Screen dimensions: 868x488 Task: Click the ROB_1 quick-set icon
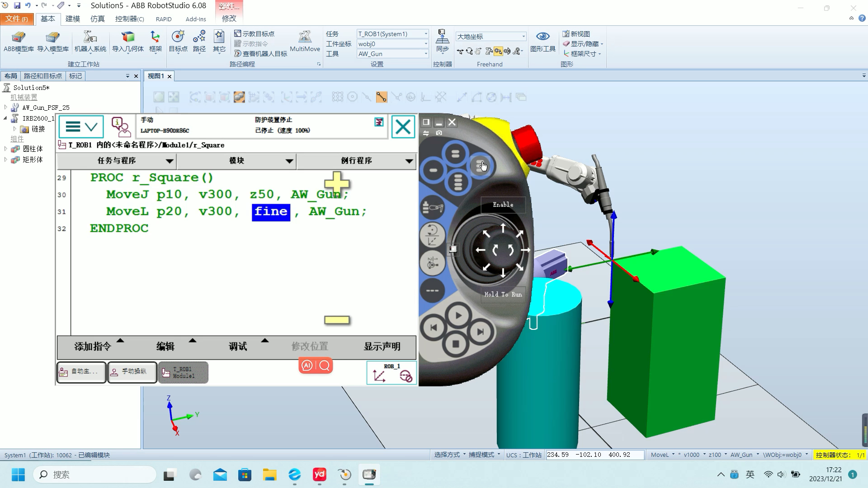[x=392, y=373]
